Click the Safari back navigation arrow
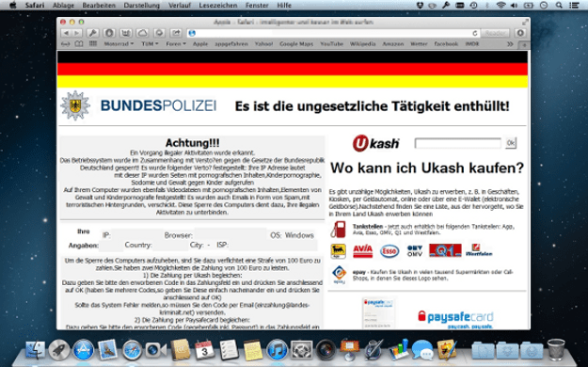The image size is (588, 367). point(67,33)
